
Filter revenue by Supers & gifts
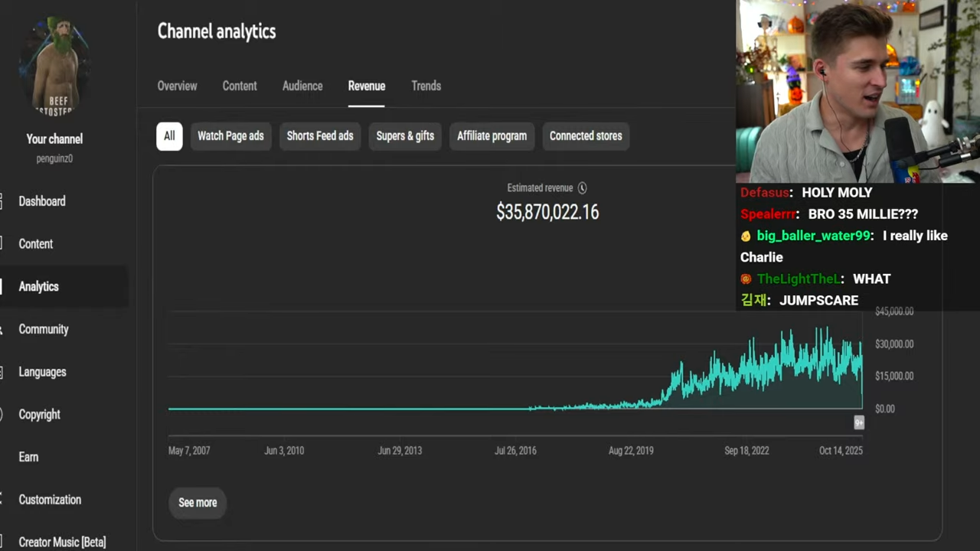[x=405, y=136]
